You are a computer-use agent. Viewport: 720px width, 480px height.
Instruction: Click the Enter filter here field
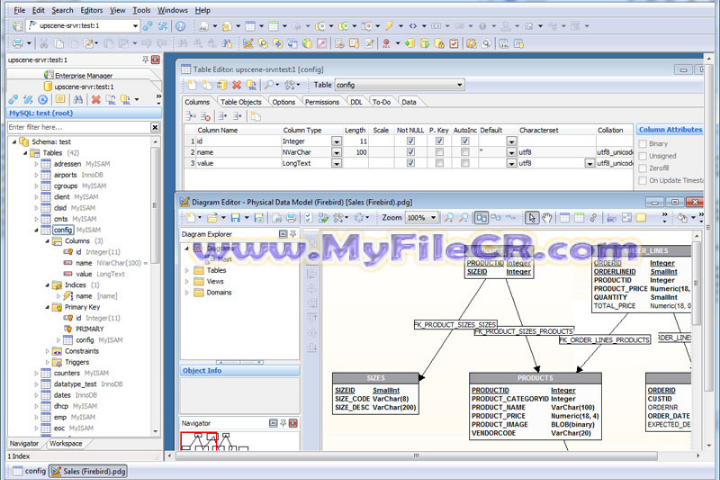[x=79, y=127]
